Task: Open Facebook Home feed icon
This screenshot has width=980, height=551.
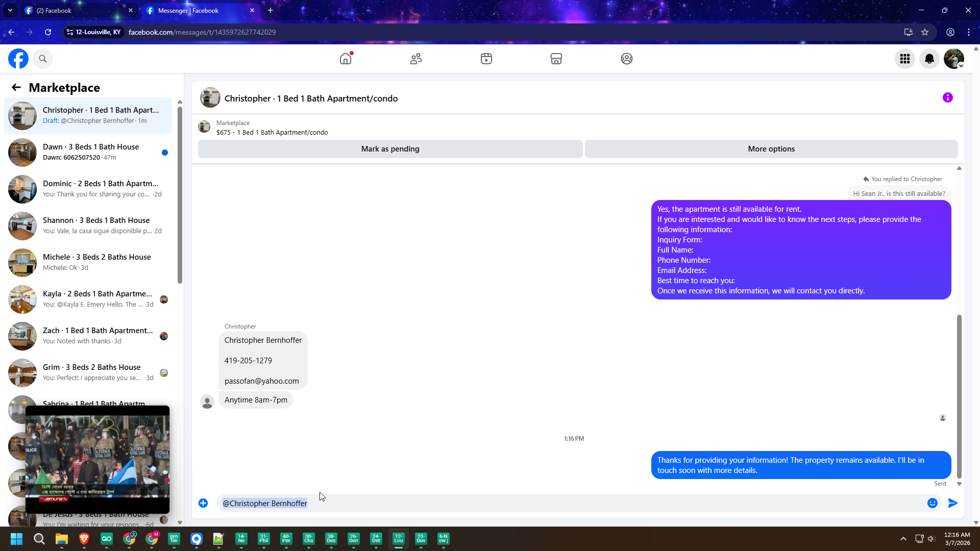Action: (x=346, y=59)
